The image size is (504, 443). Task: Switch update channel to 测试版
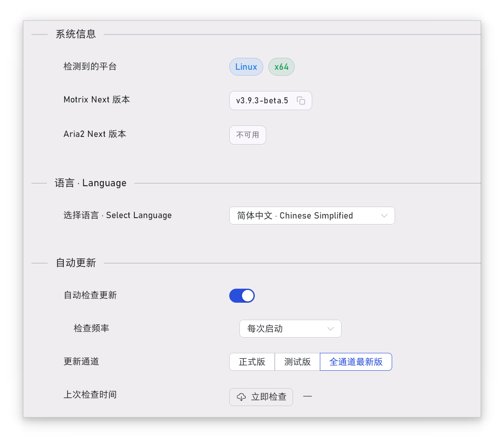click(x=297, y=362)
